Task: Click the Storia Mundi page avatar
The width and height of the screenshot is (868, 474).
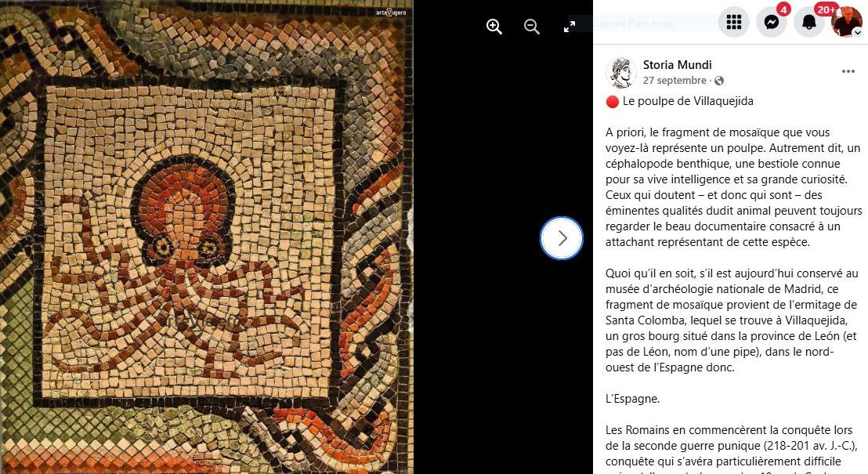Action: 620,73
